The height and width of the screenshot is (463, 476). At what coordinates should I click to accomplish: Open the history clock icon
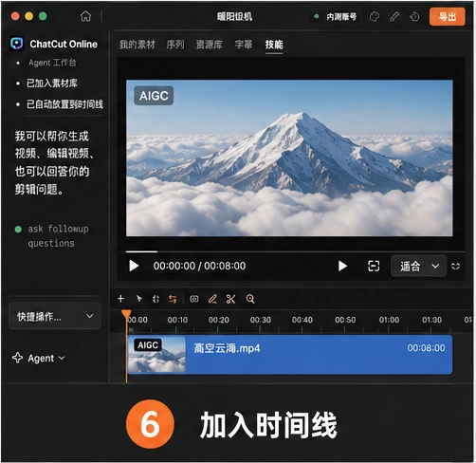414,16
